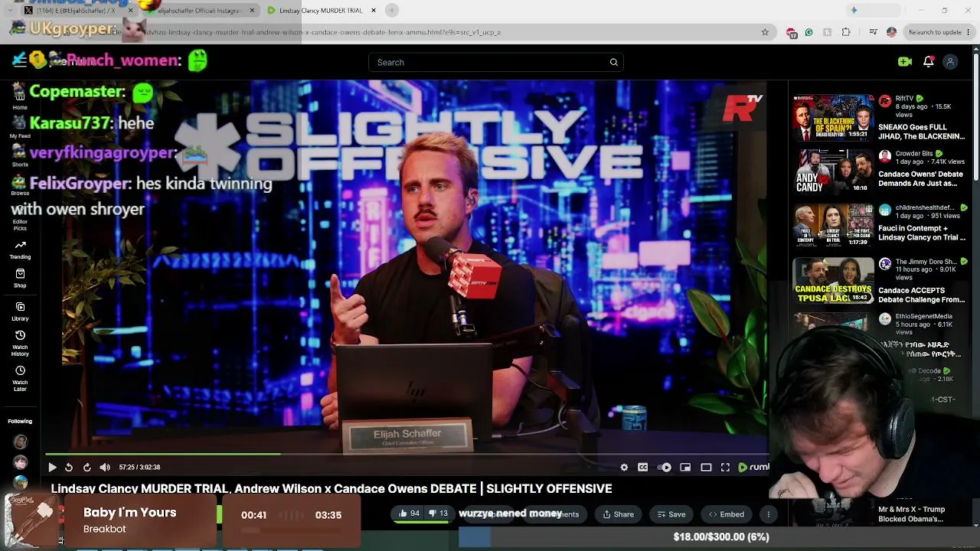This screenshot has width=980, height=551.
Task: Open Library in sidebar
Action: pos(20,311)
